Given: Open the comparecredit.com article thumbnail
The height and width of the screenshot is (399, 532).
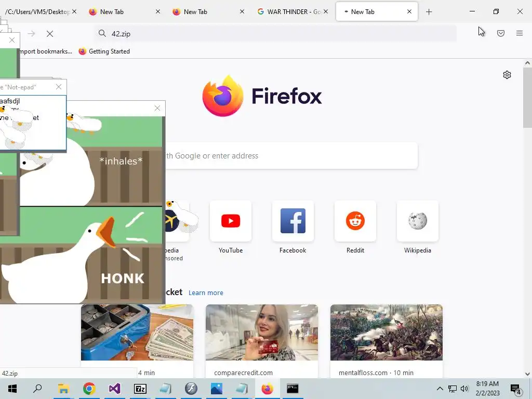Looking at the screenshot, I should pyautogui.click(x=262, y=332).
